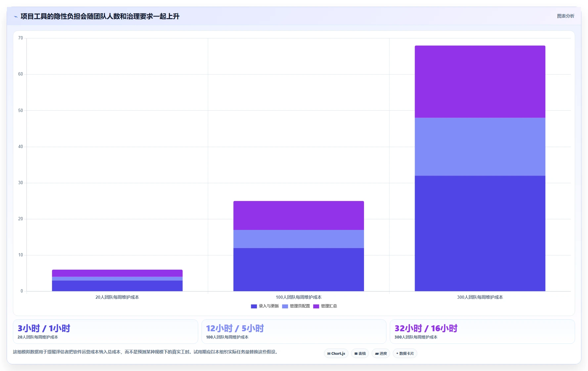Viewport: 588px width, 371px height.
Task: Click the 录入与更新 legend label
Action: click(269, 306)
